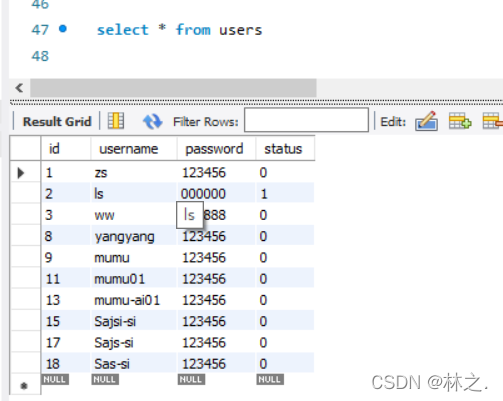Sort by the status column header
503x401 pixels.
tap(285, 149)
